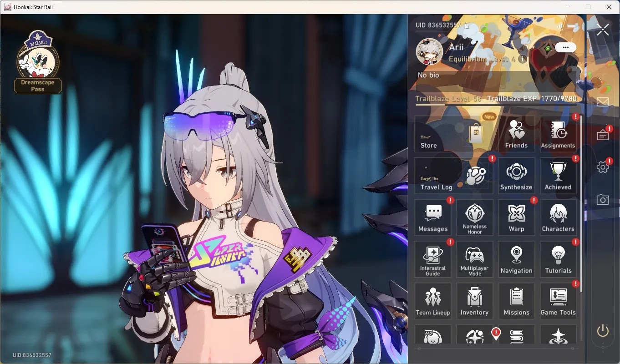Open the Tutorials lightbulb tile
This screenshot has height=364, width=620.
coord(558,259)
